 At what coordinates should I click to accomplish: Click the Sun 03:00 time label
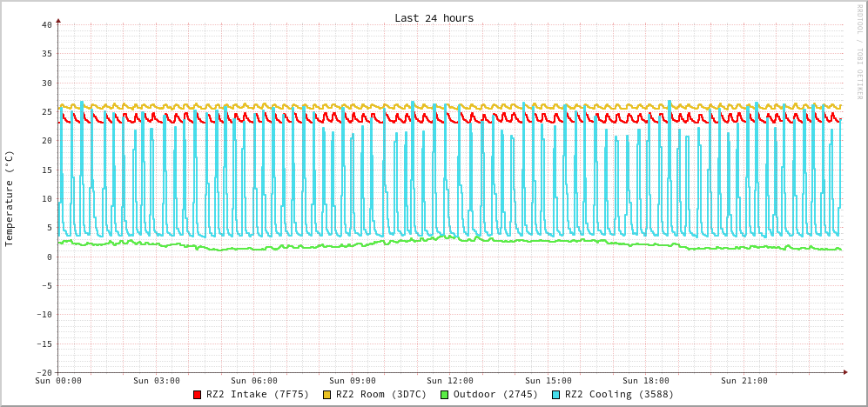coord(156,381)
